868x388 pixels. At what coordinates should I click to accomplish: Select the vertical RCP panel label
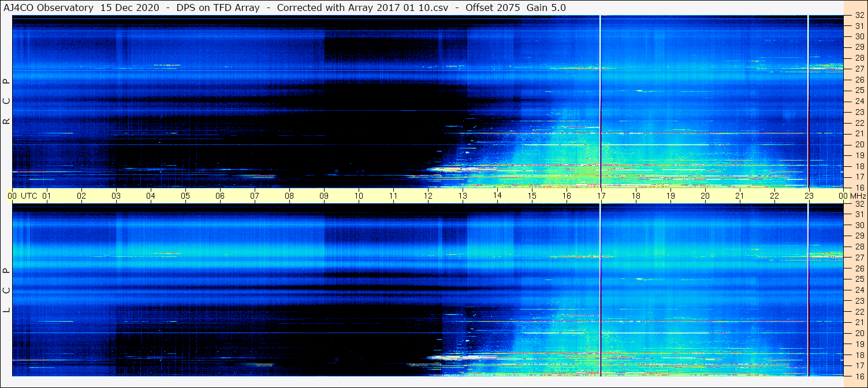7,102
